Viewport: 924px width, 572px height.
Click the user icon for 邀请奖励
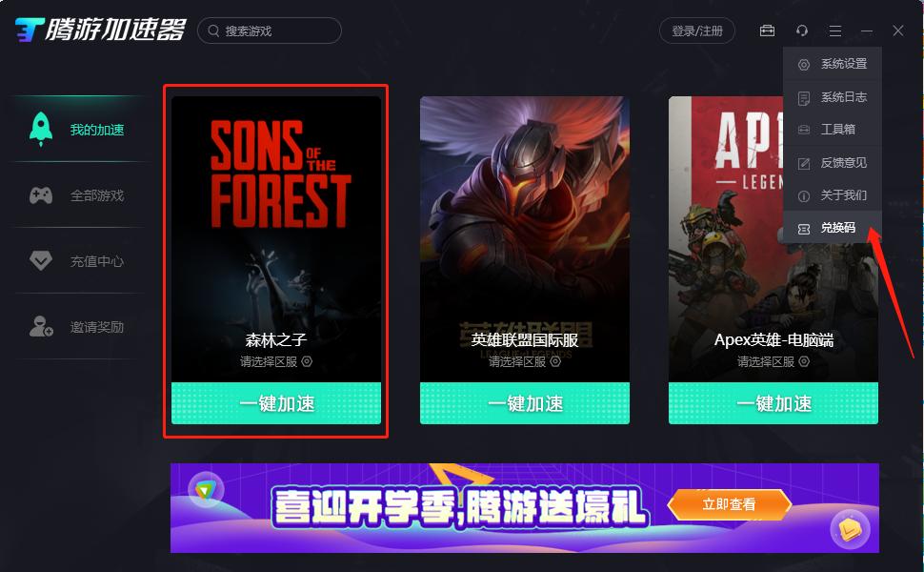(x=41, y=326)
